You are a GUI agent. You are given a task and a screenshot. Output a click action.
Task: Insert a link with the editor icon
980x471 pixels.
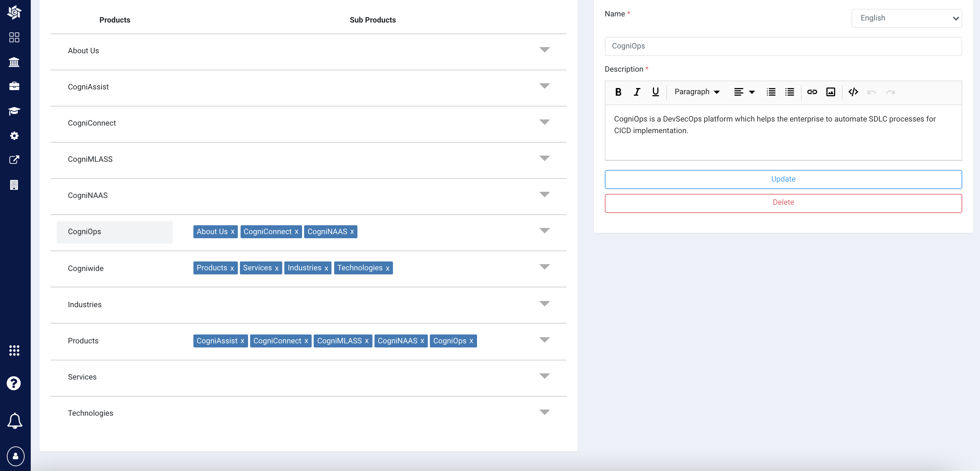point(812,92)
